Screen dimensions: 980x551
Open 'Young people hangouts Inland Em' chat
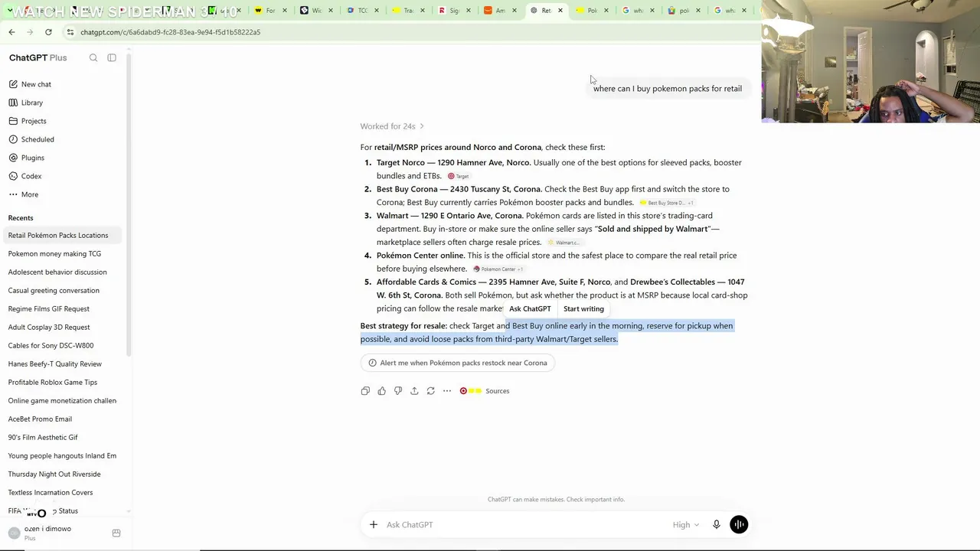61,456
